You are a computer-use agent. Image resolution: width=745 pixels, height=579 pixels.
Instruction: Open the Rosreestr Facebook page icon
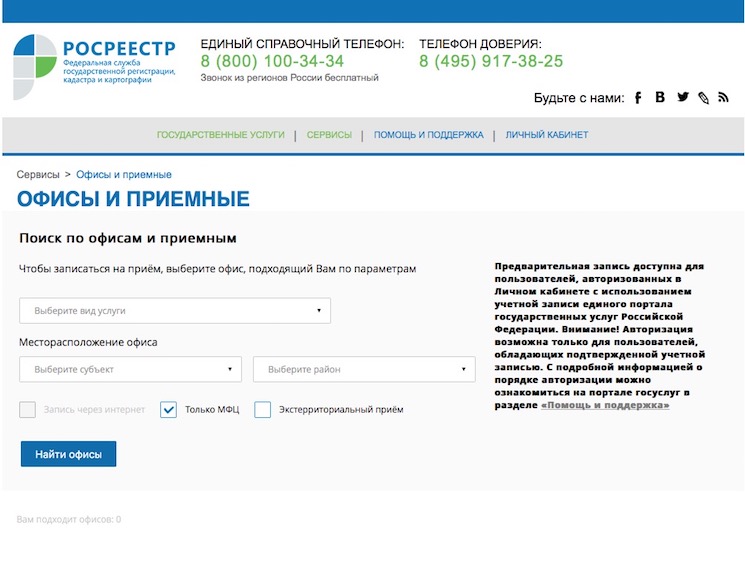(638, 98)
